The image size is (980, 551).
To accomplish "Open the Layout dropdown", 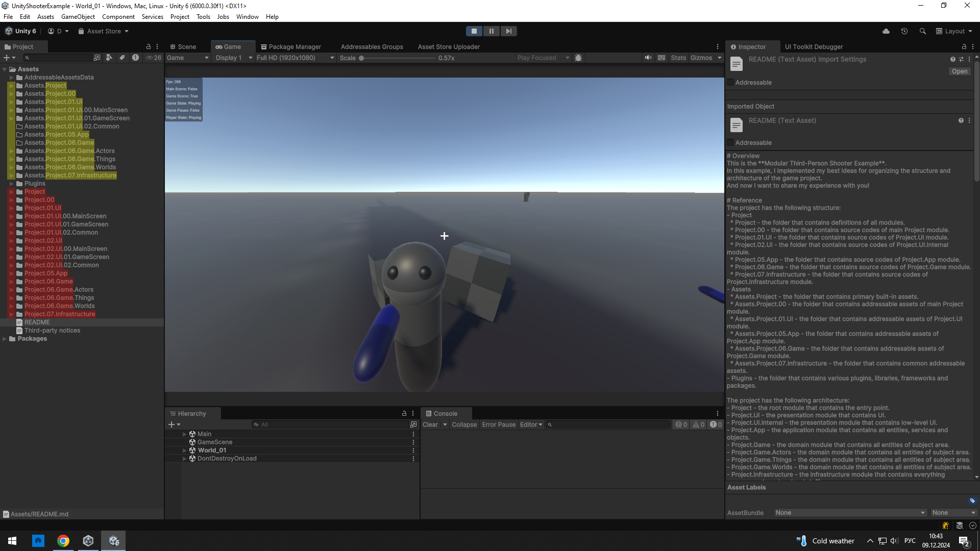I will 954,31.
